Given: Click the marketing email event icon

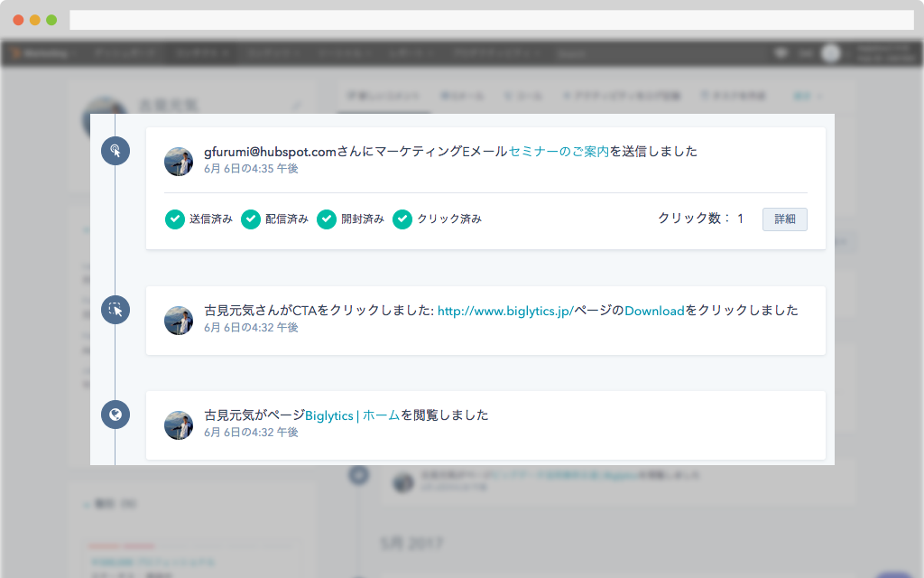Looking at the screenshot, I should [115, 151].
